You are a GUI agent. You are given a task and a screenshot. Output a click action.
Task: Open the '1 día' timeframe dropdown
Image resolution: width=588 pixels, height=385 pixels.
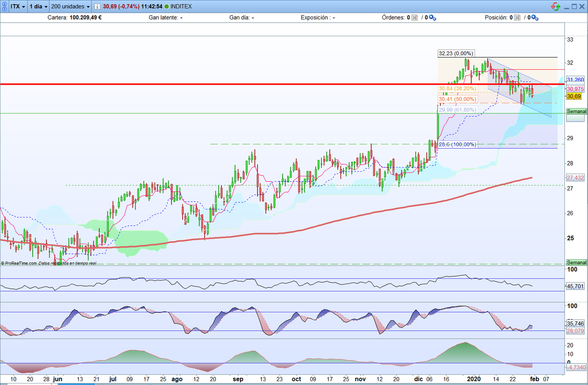(38, 7)
